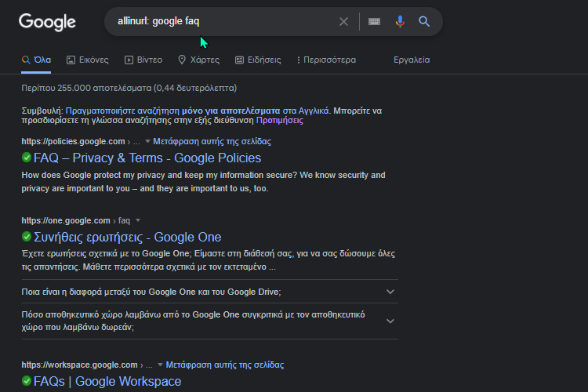588x392 pixels.
Task: Click the Google logo
Action: pos(47,22)
